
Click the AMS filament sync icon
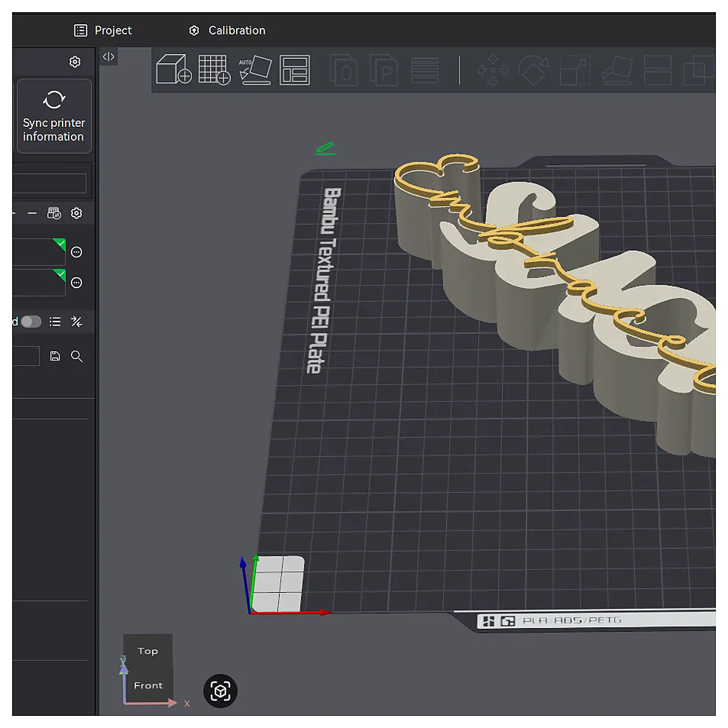point(54,213)
